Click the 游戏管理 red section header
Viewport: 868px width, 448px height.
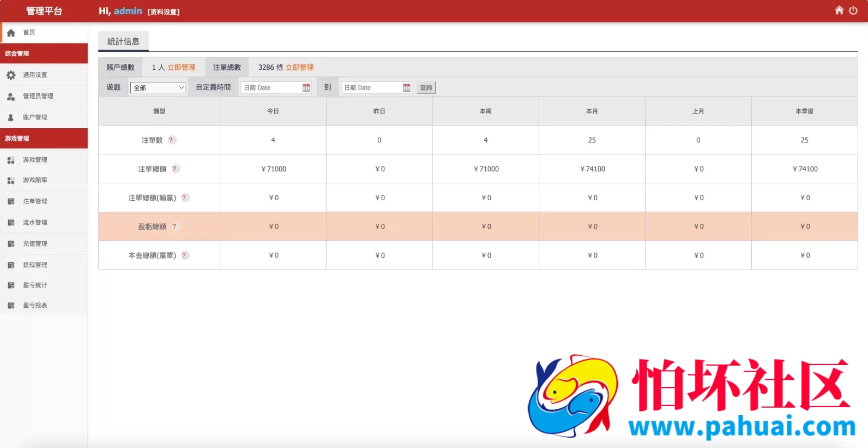tap(44, 139)
